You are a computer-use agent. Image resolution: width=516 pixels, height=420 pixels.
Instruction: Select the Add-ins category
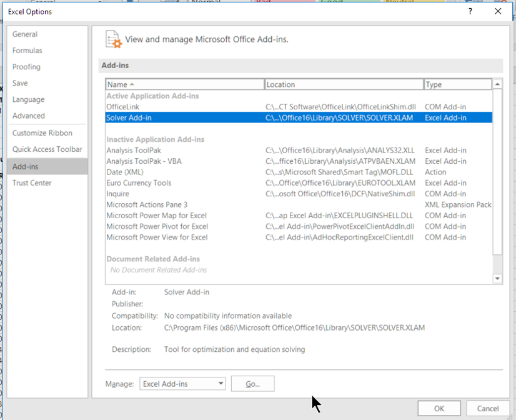pyautogui.click(x=47, y=166)
